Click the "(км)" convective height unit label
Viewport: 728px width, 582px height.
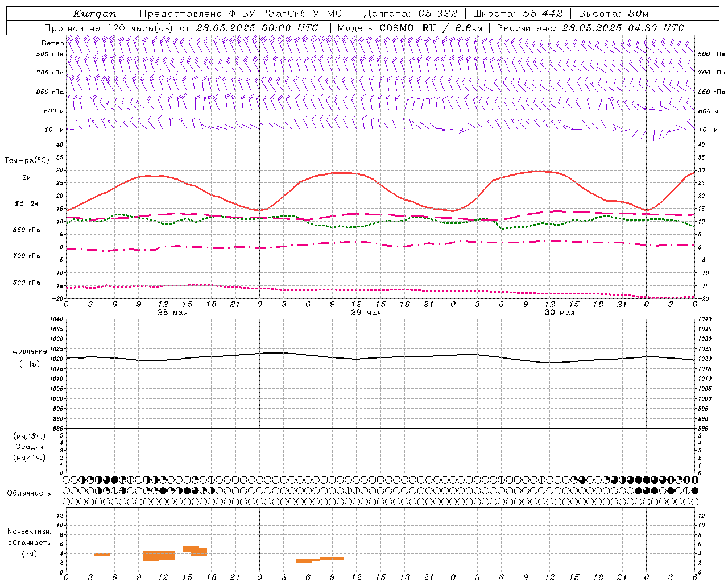[x=29, y=554]
